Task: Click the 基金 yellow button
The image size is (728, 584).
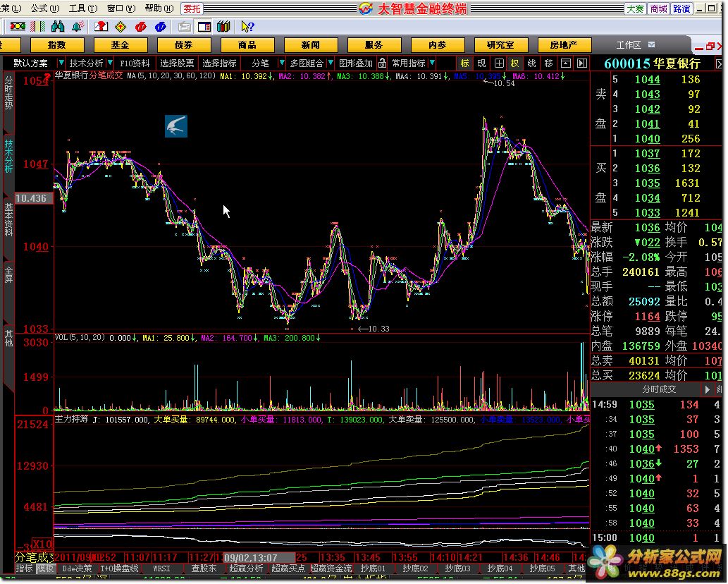Action: (121, 45)
